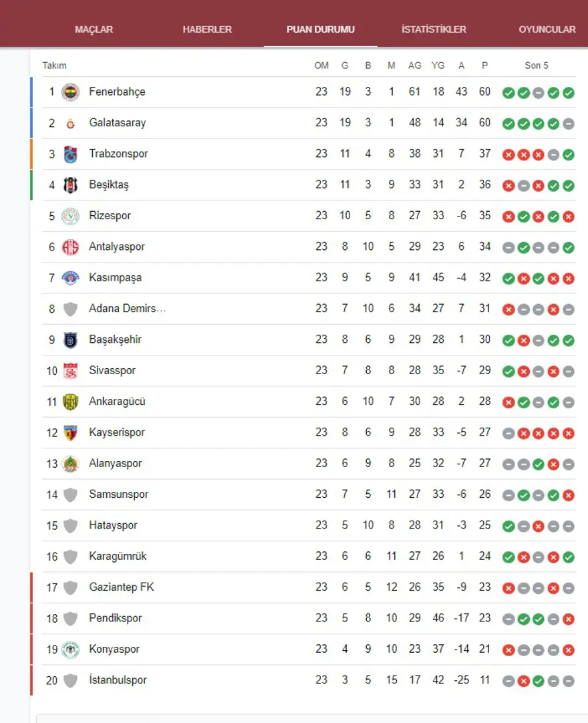The width and height of the screenshot is (588, 723).
Task: Click the Başakşehir club crest
Action: point(70,339)
